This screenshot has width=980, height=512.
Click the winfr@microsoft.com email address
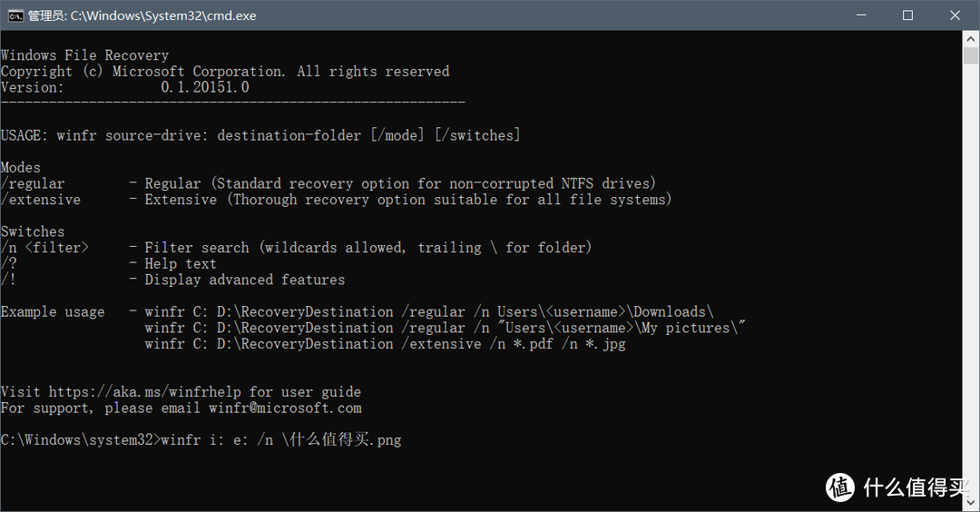pos(285,409)
